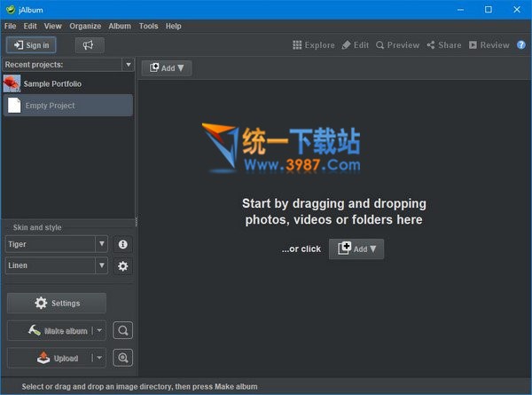Maximize the jAlbum window

tap(489, 10)
